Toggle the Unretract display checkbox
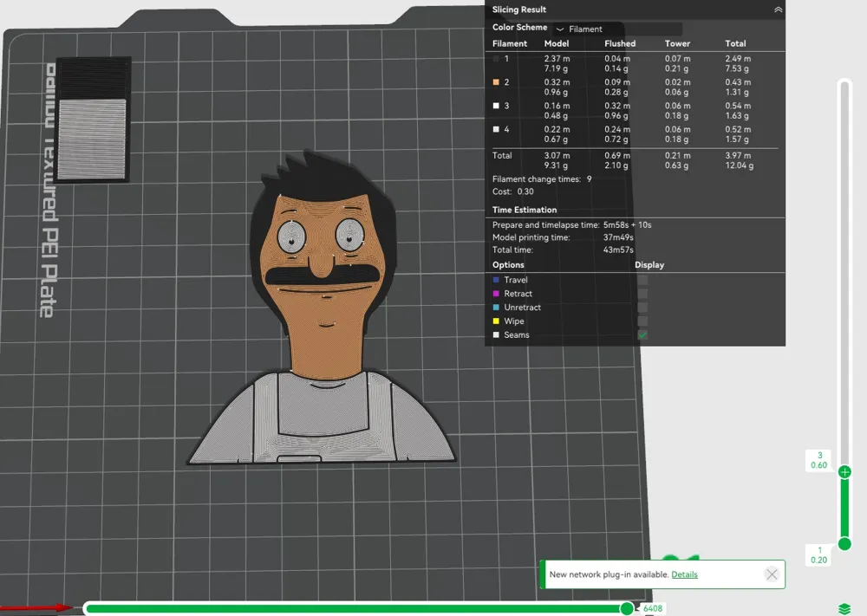This screenshot has width=867, height=616. coord(642,308)
